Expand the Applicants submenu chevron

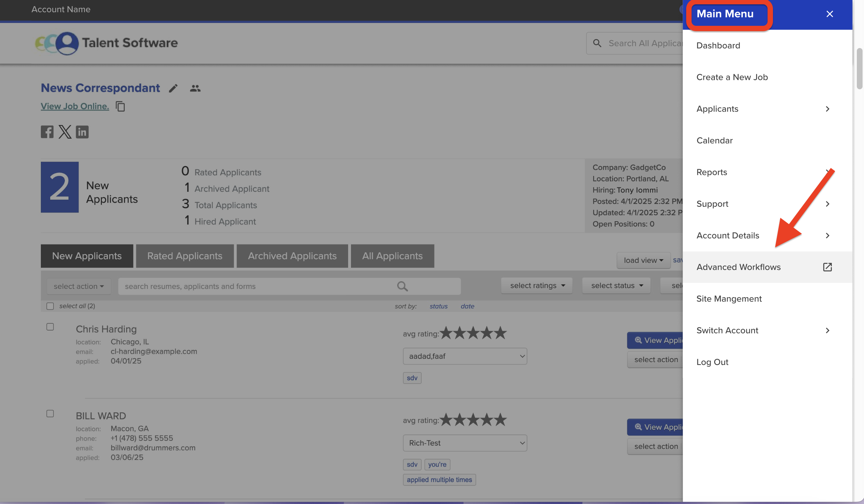(x=827, y=109)
